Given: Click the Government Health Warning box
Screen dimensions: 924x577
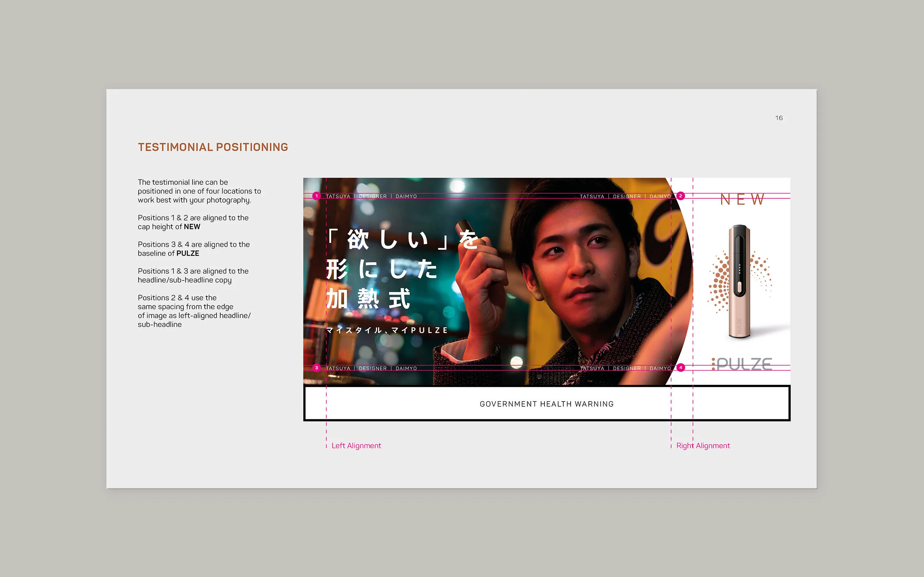Looking at the screenshot, I should click(547, 403).
